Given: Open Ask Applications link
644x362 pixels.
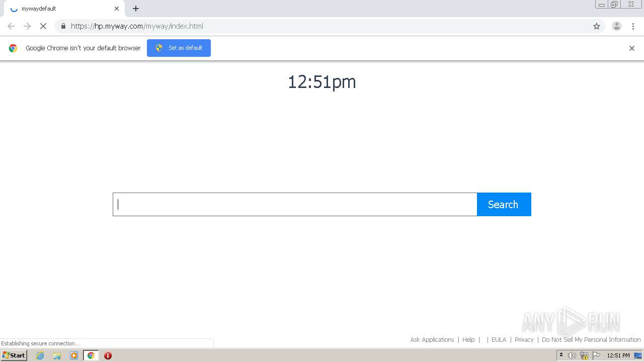Looking at the screenshot, I should pyautogui.click(x=432, y=340).
